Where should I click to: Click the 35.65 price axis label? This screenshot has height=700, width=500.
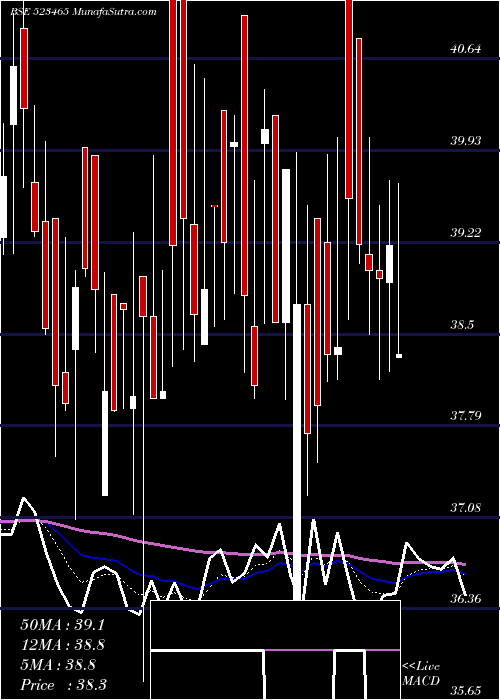tap(466, 691)
